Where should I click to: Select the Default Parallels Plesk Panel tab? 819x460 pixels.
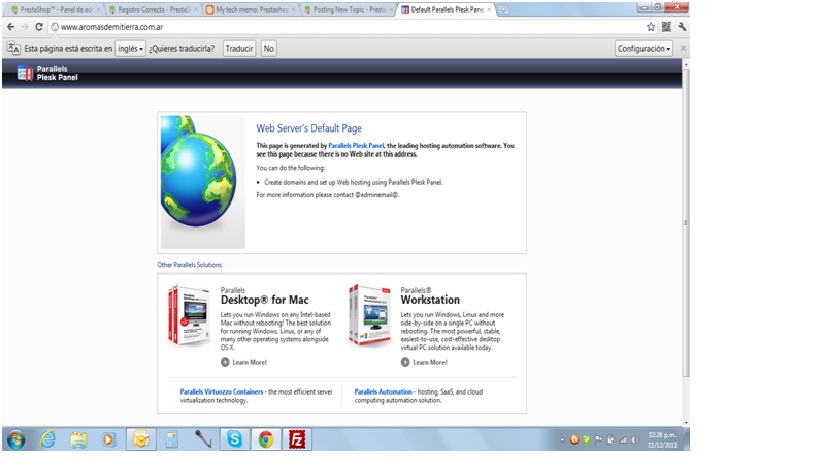coord(446,9)
